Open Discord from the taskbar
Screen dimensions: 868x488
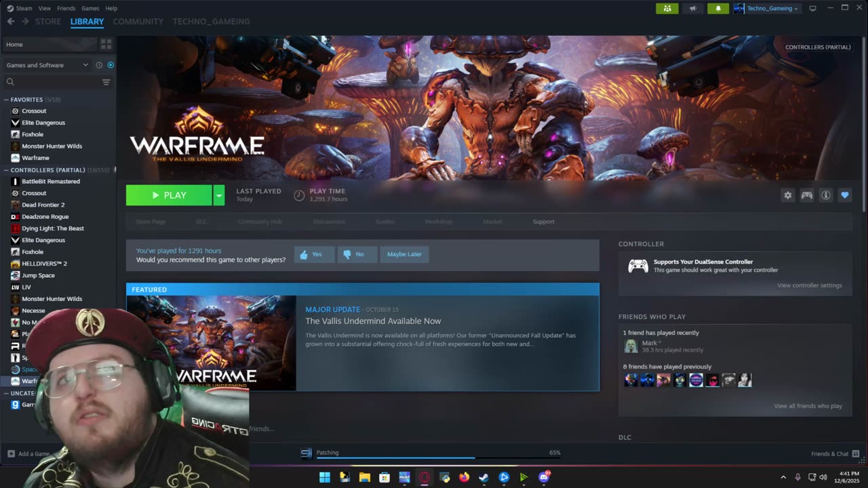pos(544,477)
